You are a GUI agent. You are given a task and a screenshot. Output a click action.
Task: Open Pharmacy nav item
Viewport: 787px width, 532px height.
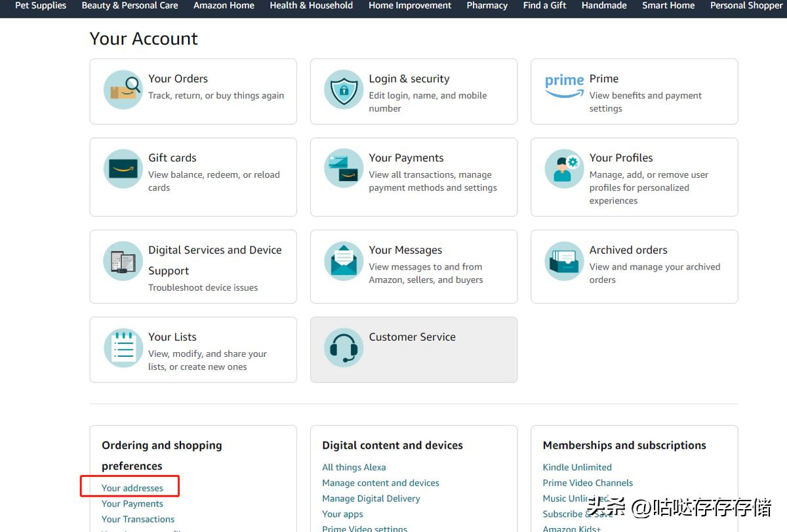(x=487, y=5)
